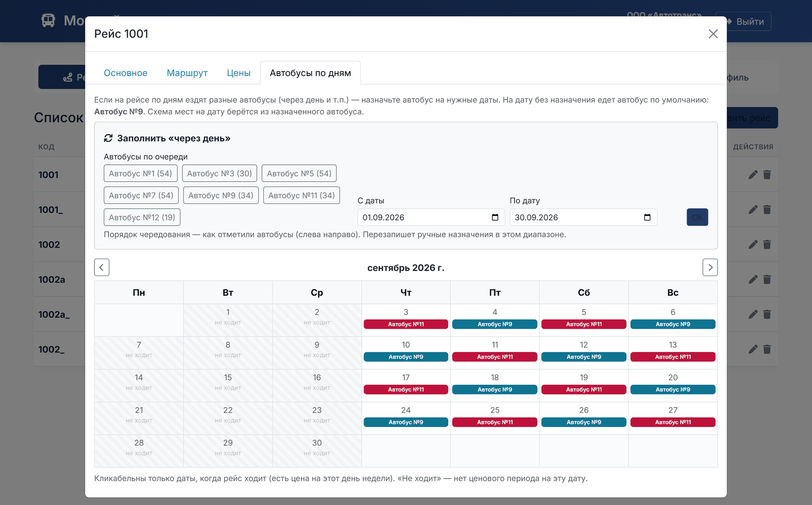This screenshot has height=505, width=812.
Task: Click the По дату input 30.09.2026
Action: (583, 218)
